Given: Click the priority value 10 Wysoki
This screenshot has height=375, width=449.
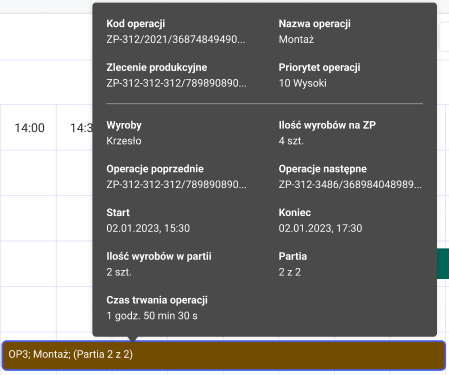Looking at the screenshot, I should tap(303, 83).
